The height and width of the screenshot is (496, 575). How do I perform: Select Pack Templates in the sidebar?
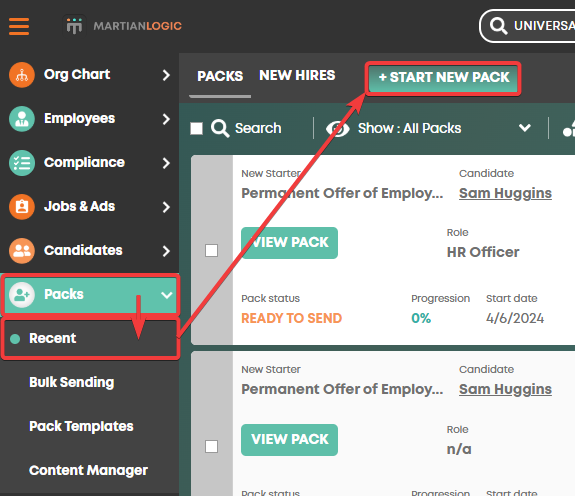(81, 426)
